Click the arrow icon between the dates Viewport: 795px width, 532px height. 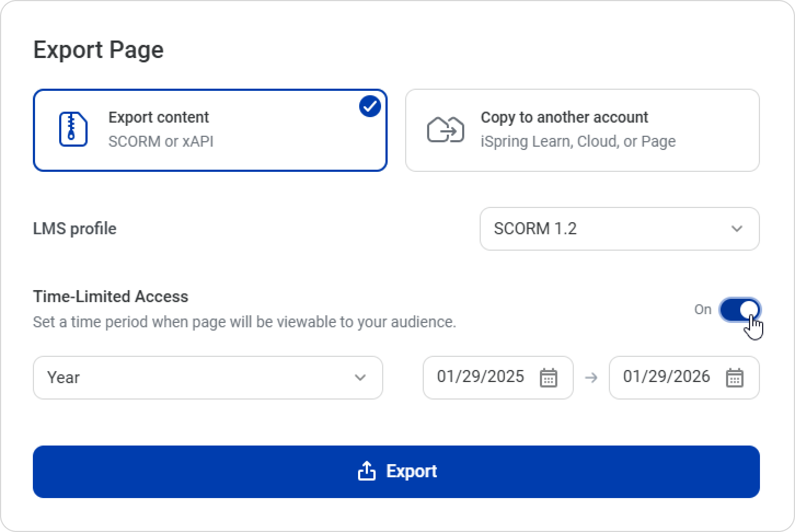591,378
